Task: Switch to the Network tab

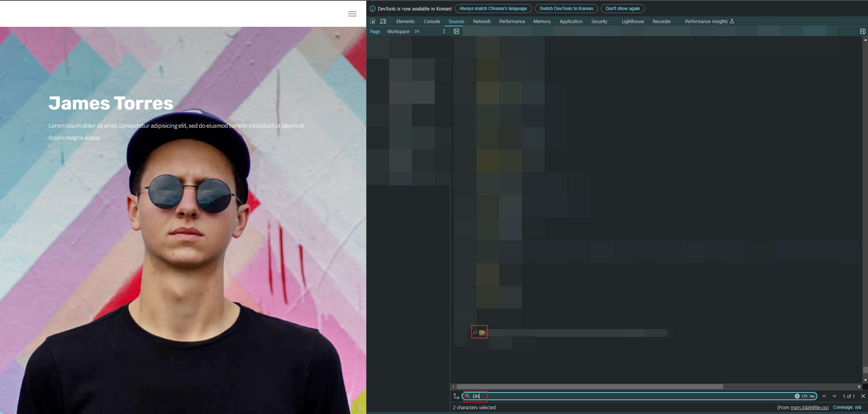Action: (482, 21)
